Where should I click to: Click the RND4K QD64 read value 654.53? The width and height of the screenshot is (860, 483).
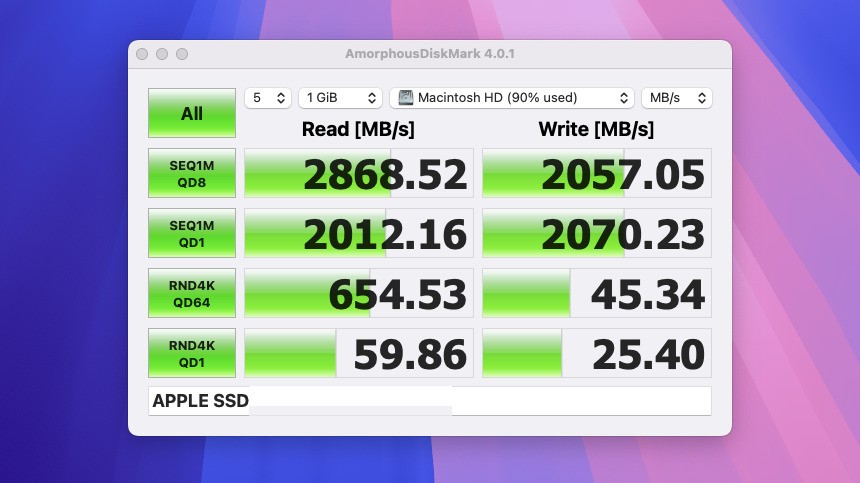coord(359,293)
